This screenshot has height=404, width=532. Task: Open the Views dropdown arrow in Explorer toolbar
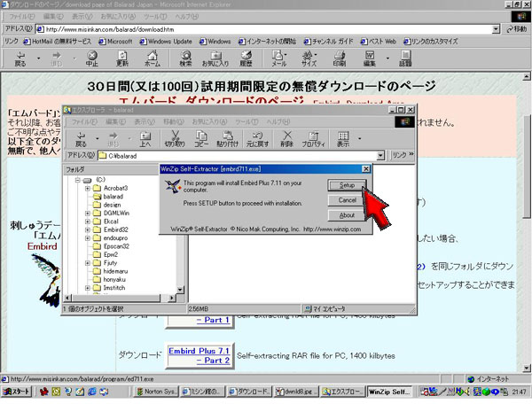click(x=360, y=138)
